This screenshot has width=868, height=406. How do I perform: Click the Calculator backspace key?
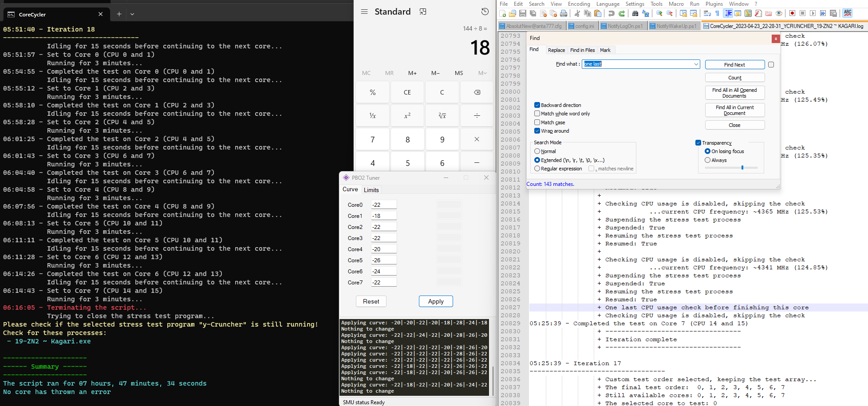point(477,92)
